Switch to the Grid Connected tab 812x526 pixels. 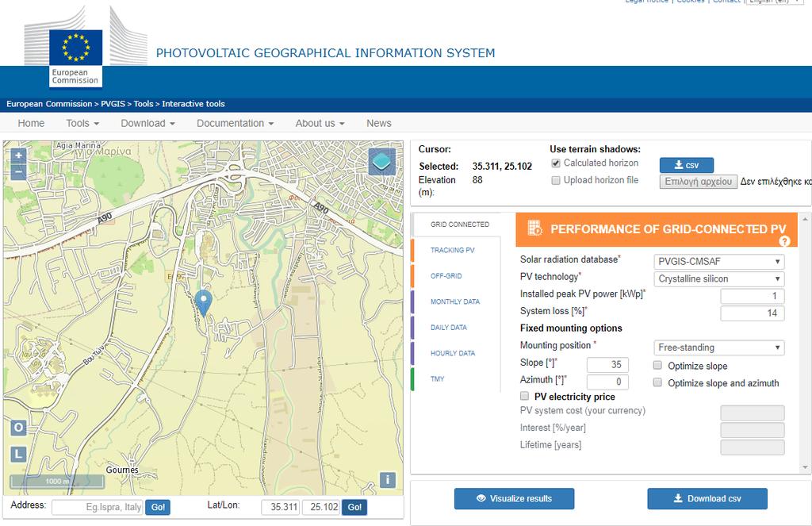(459, 225)
